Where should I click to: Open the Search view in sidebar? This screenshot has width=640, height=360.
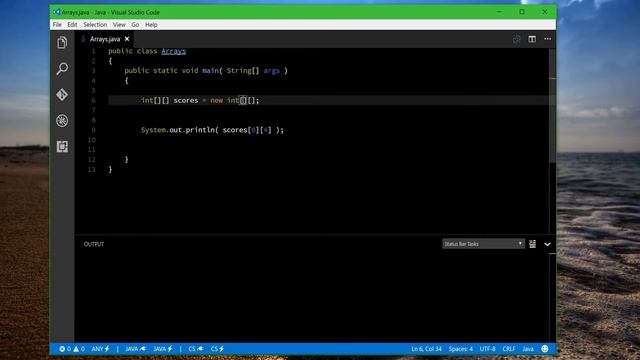click(x=62, y=68)
